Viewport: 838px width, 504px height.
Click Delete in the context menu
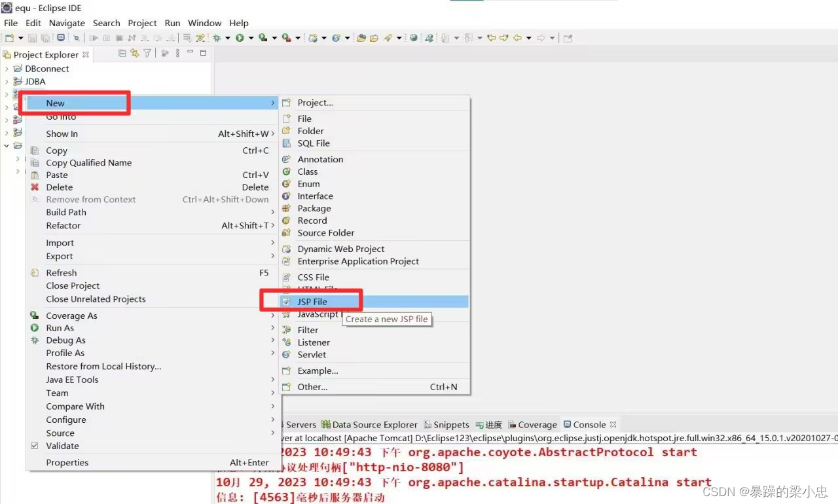pos(153,187)
